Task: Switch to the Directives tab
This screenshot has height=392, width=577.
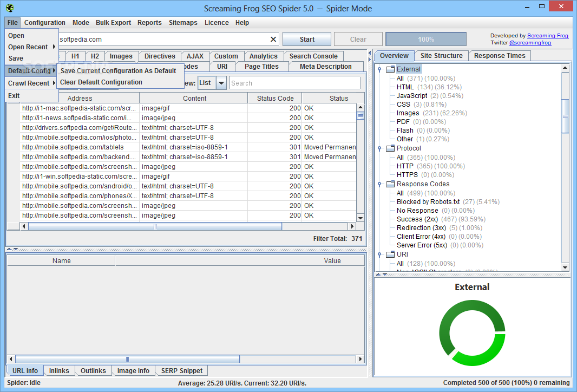Action: [160, 56]
